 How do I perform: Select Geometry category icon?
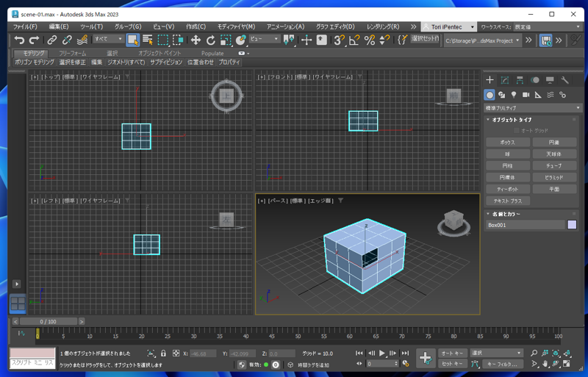(490, 95)
